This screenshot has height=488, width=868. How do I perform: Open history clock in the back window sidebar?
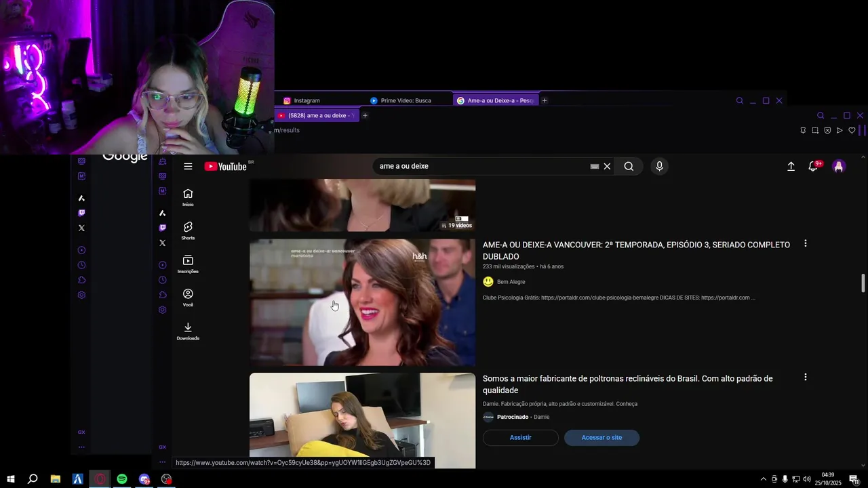(x=81, y=265)
